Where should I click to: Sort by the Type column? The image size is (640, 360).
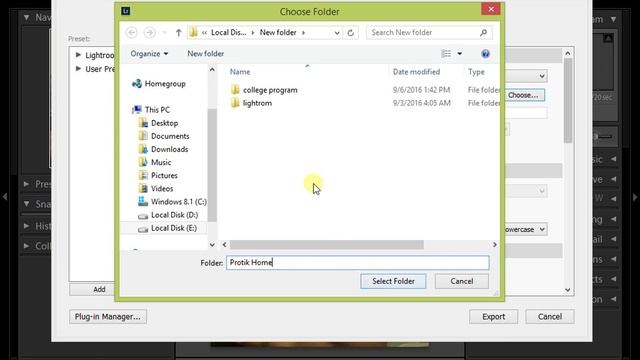pyautogui.click(x=476, y=72)
